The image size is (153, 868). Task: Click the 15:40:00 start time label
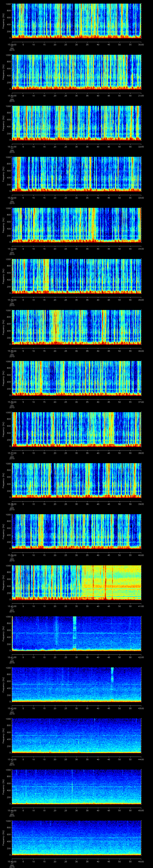(12, 606)
